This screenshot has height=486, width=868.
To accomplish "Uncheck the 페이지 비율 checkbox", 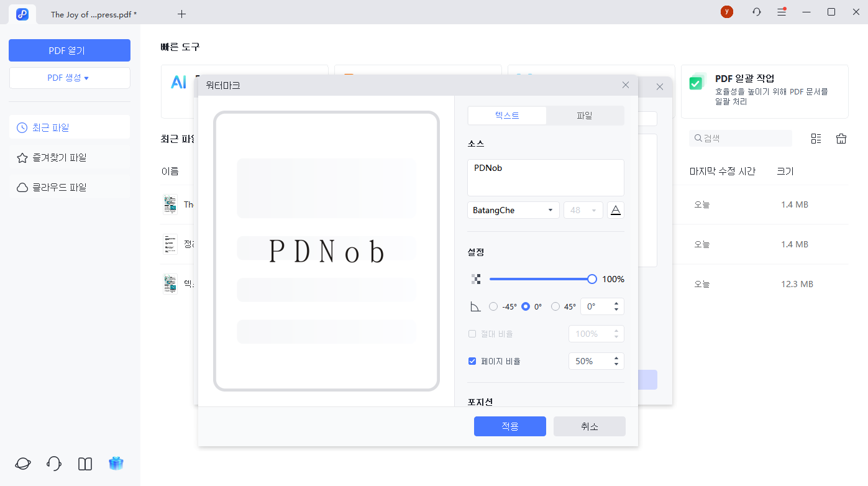I will coord(472,361).
